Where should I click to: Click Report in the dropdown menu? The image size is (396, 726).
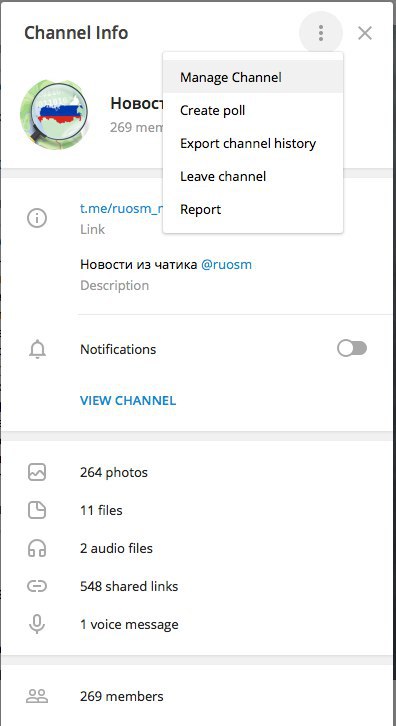pyautogui.click(x=253, y=209)
